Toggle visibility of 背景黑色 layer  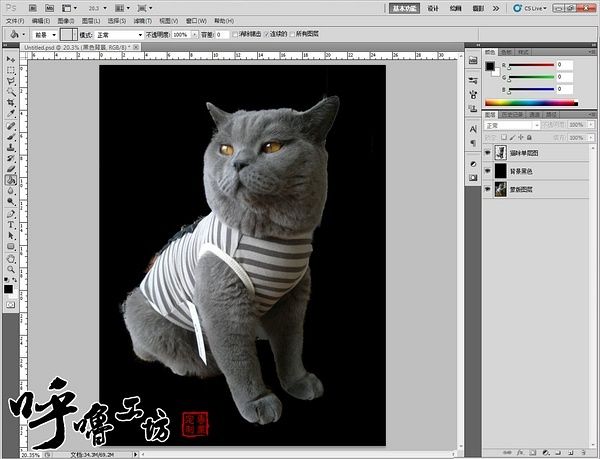[487, 171]
